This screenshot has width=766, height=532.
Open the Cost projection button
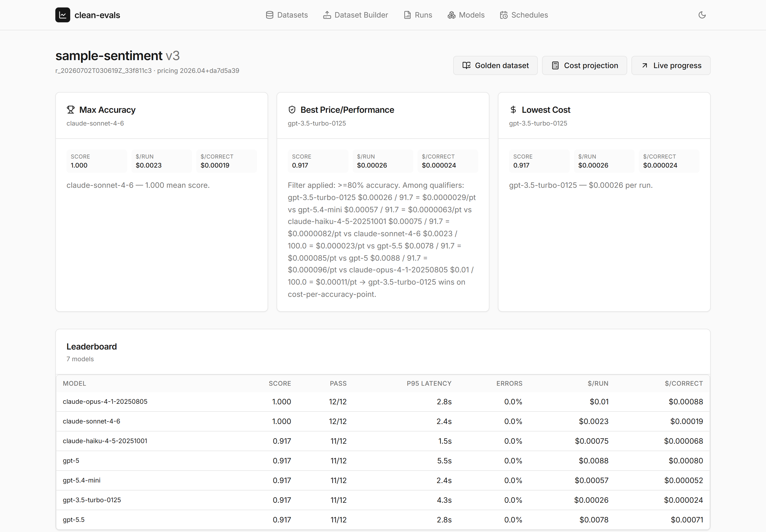(584, 65)
